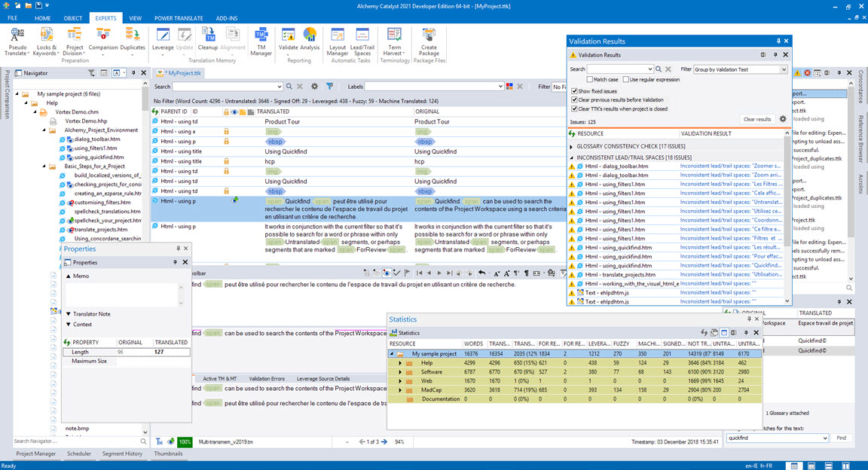
Task: Click the Clear results button
Action: pyautogui.click(x=757, y=119)
